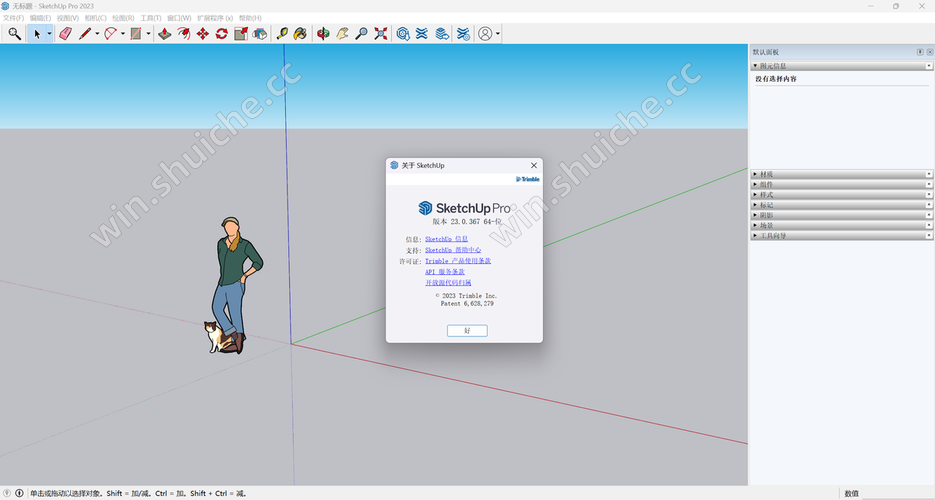Image resolution: width=935 pixels, height=500 pixels.
Task: Open the 3D Warehouse icon
Action: pyautogui.click(x=403, y=34)
